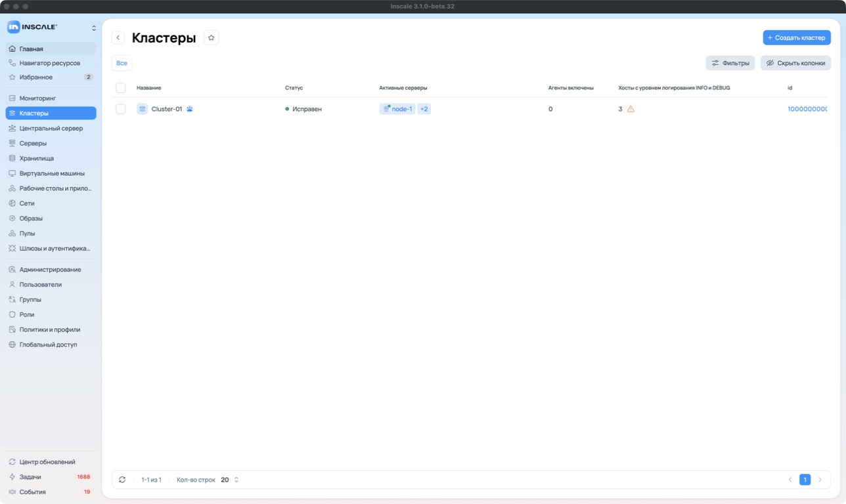The height and width of the screenshot is (504, 846).
Task: Select all rows with header checkbox
Action: 121,88
